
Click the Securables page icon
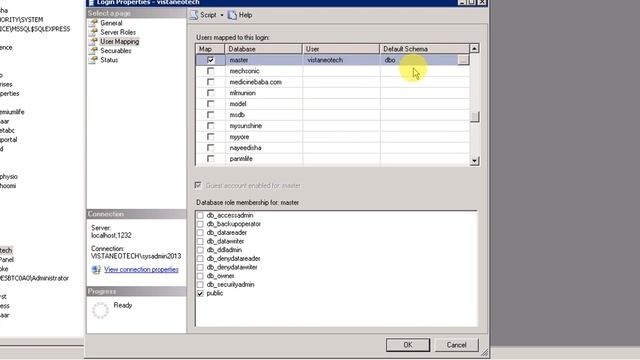point(94,51)
